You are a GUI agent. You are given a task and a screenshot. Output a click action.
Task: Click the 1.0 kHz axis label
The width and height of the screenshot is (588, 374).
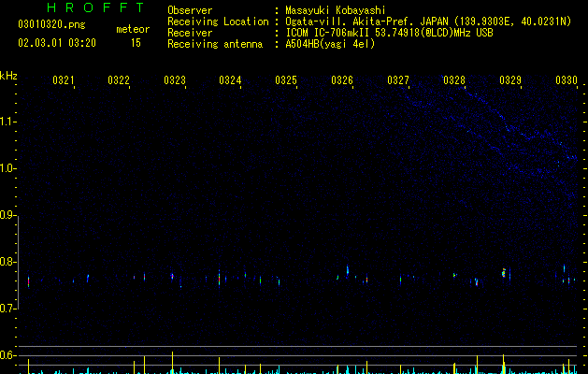(8, 168)
